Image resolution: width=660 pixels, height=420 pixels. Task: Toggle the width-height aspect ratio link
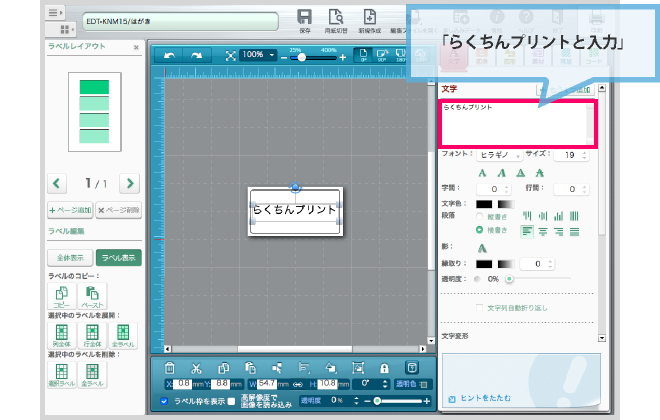click(x=298, y=384)
